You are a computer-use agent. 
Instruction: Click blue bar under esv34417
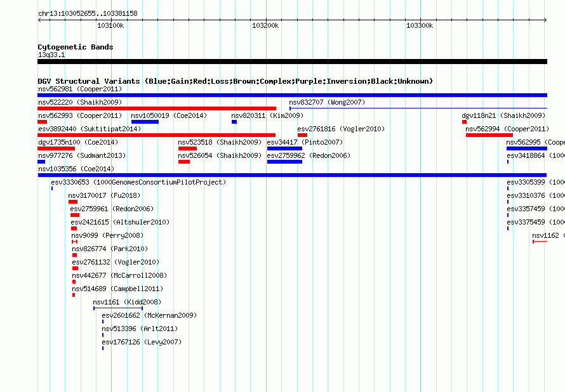tap(284, 148)
